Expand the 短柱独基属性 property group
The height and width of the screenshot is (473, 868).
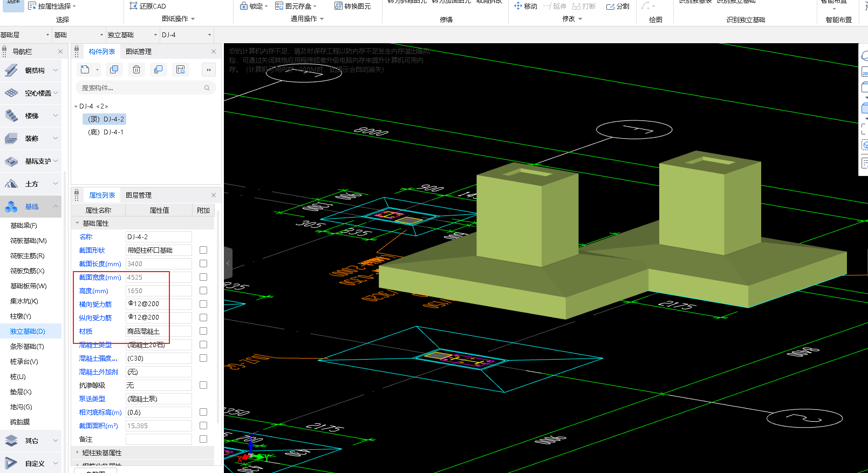tap(77, 452)
